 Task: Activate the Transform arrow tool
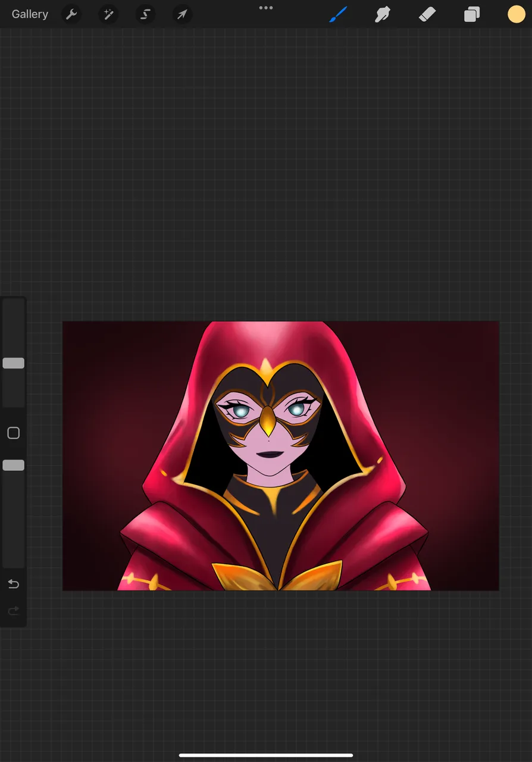(182, 14)
